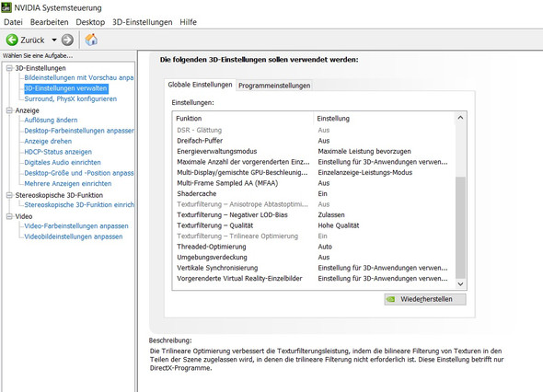Select Texturfilterung – Qualität row
The image size is (543, 392).
pos(314,225)
